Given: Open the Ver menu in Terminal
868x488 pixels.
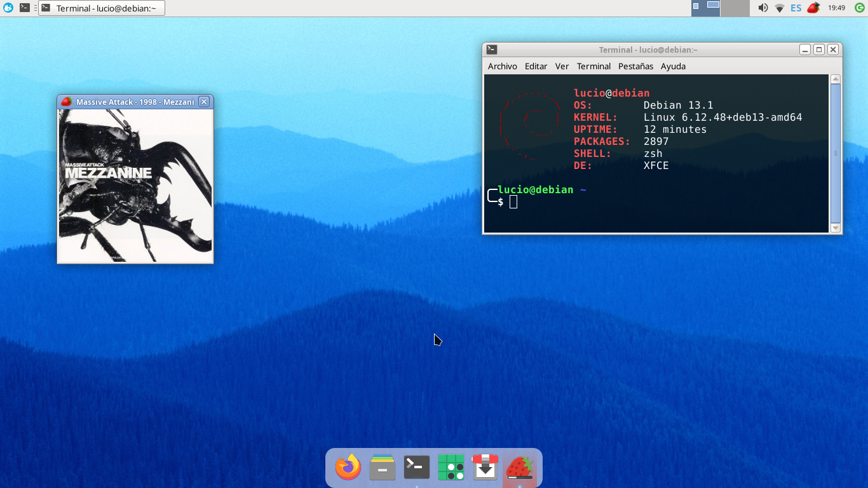Looking at the screenshot, I should 562,66.
